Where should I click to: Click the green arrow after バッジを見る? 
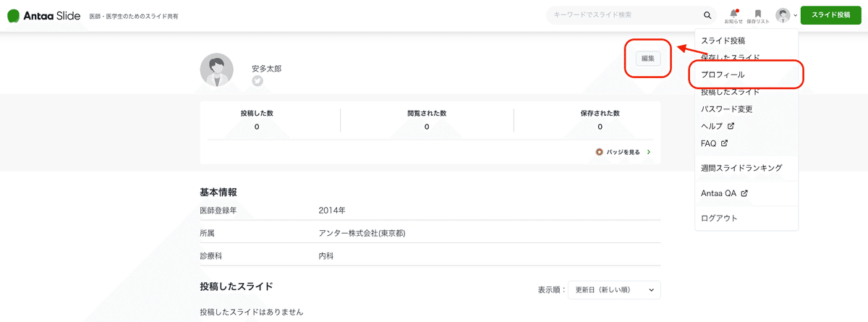pos(649,153)
